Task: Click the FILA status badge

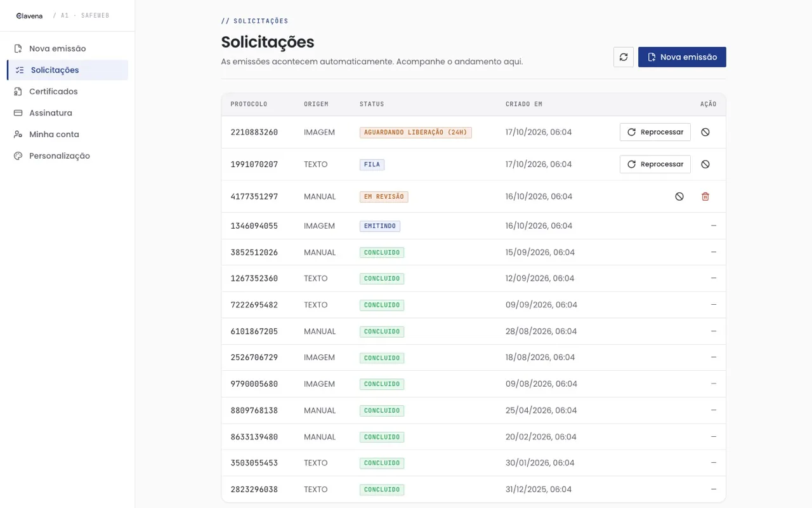Action: pyautogui.click(x=372, y=164)
